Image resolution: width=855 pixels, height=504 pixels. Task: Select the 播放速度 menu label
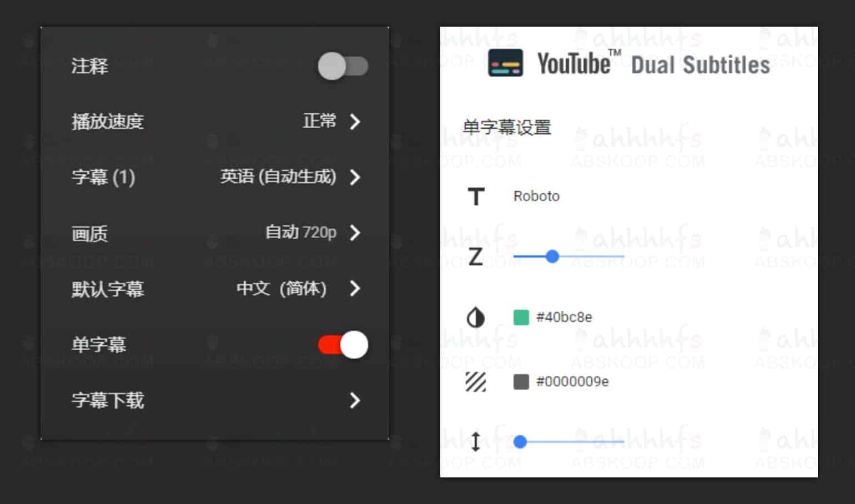pyautogui.click(x=108, y=122)
